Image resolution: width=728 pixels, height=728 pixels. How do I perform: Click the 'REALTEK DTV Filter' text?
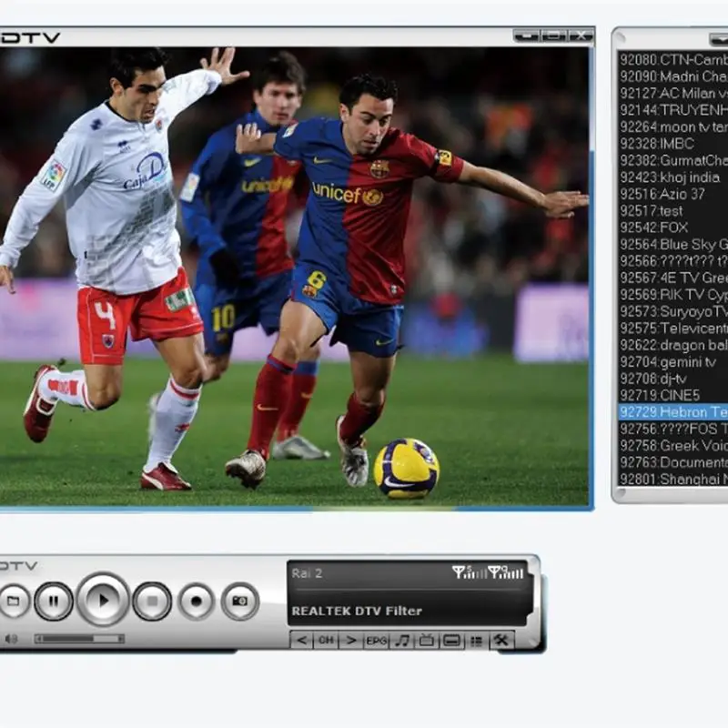coord(357,611)
